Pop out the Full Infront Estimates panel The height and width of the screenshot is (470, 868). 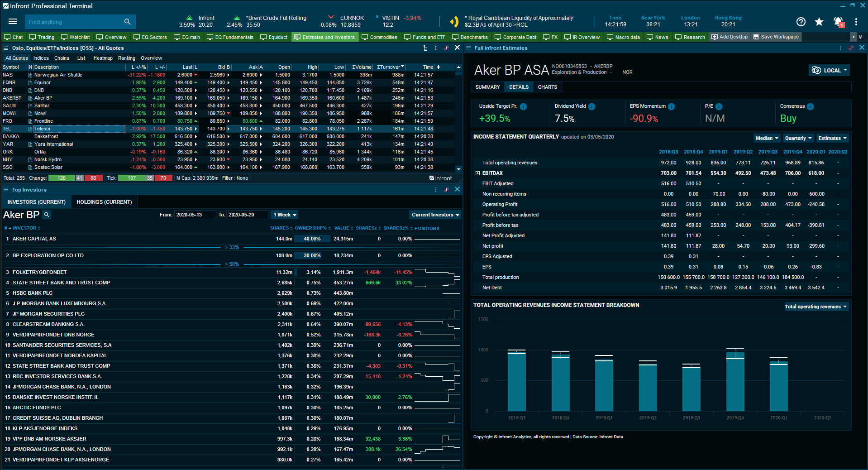click(x=851, y=48)
